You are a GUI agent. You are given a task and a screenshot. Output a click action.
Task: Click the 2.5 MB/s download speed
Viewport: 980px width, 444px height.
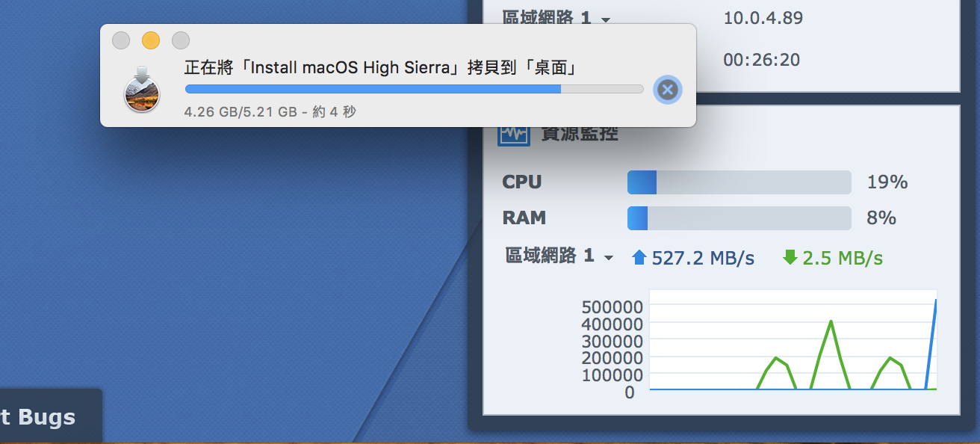[843, 259]
